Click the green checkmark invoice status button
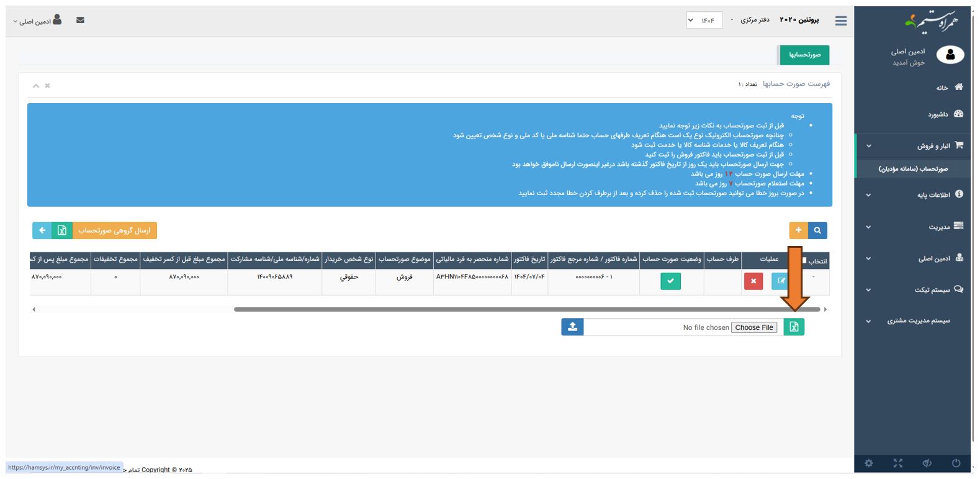 670,281
